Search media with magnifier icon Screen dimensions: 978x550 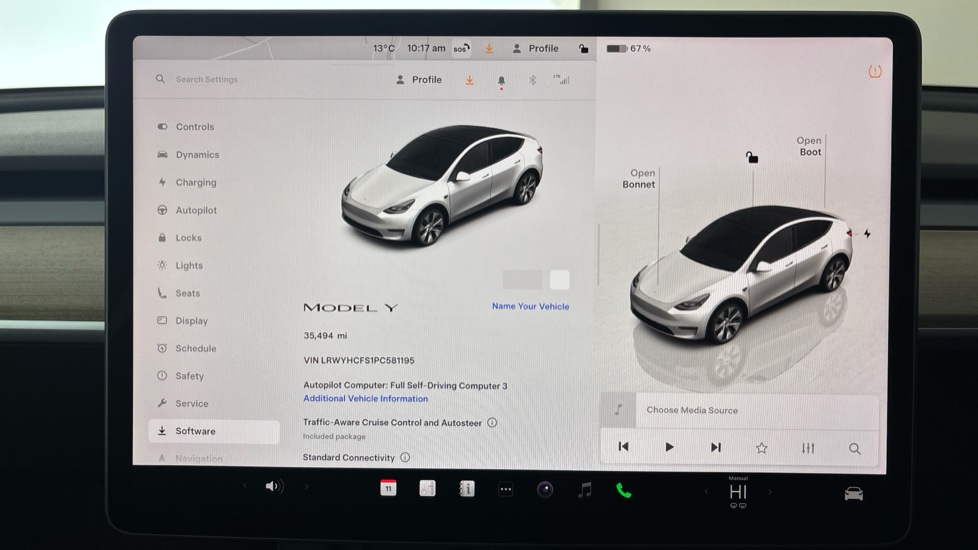(855, 448)
